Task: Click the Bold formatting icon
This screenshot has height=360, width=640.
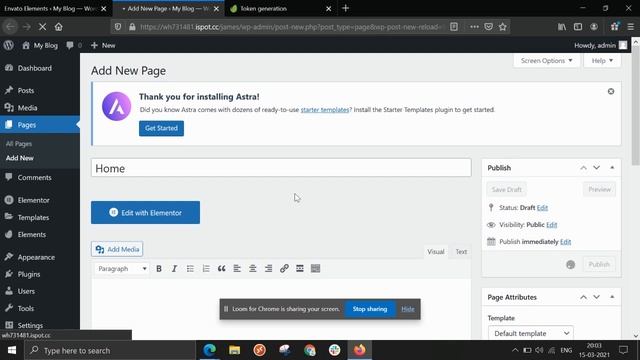Action: (159, 269)
